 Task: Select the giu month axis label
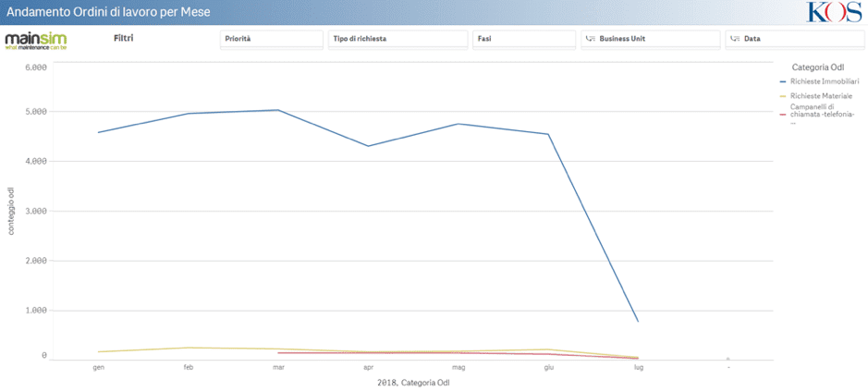(x=548, y=367)
